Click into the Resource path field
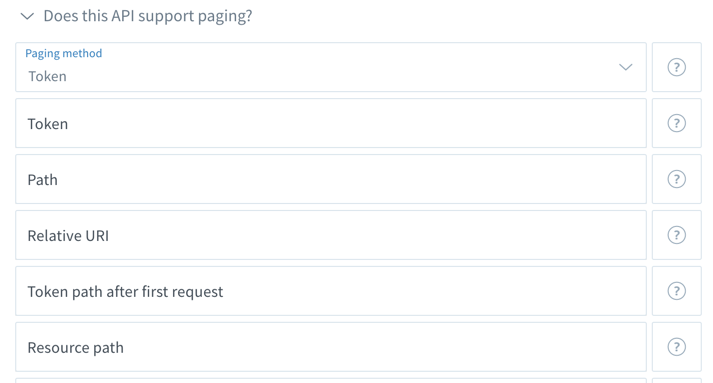Viewport: 713px width, 383px height. 331,347
